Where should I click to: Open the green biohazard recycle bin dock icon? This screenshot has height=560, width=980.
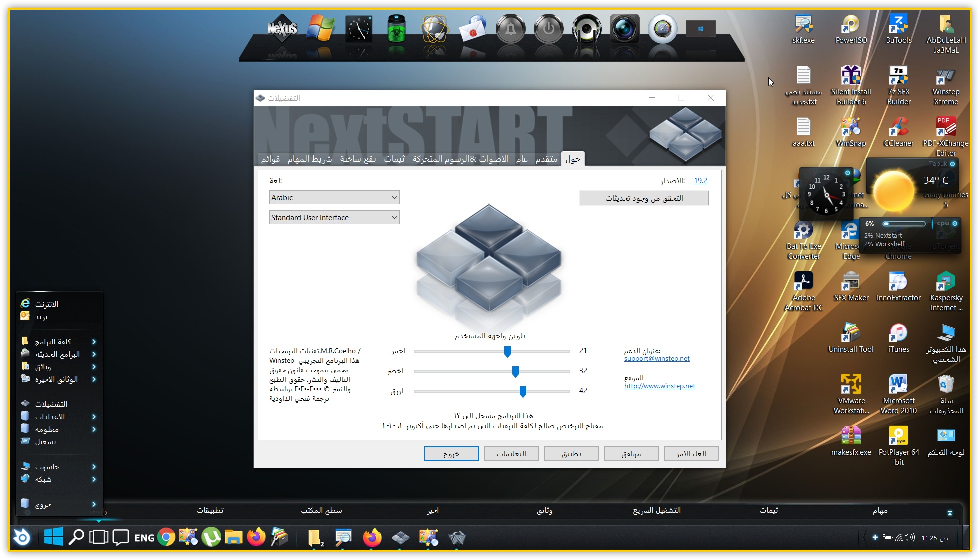click(x=397, y=28)
